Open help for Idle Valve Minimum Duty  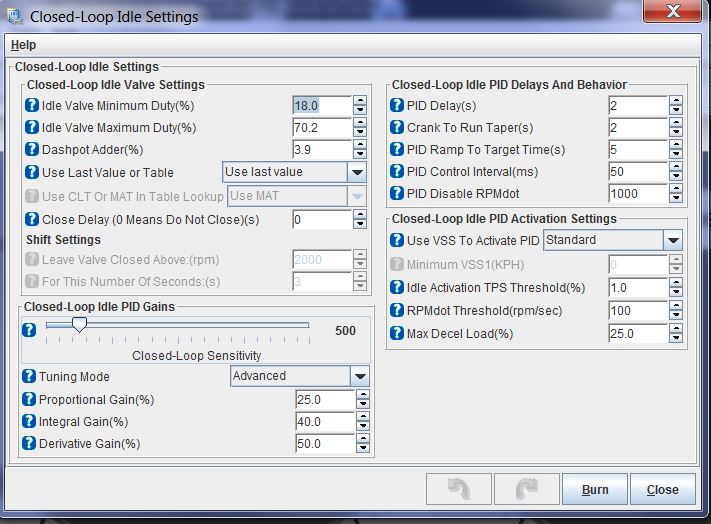[x=32, y=105]
